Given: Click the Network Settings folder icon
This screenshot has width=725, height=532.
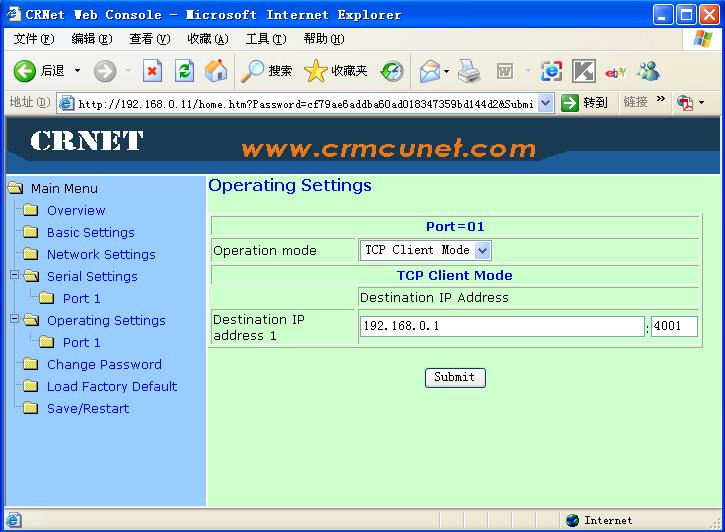Looking at the screenshot, I should pyautogui.click(x=31, y=254).
